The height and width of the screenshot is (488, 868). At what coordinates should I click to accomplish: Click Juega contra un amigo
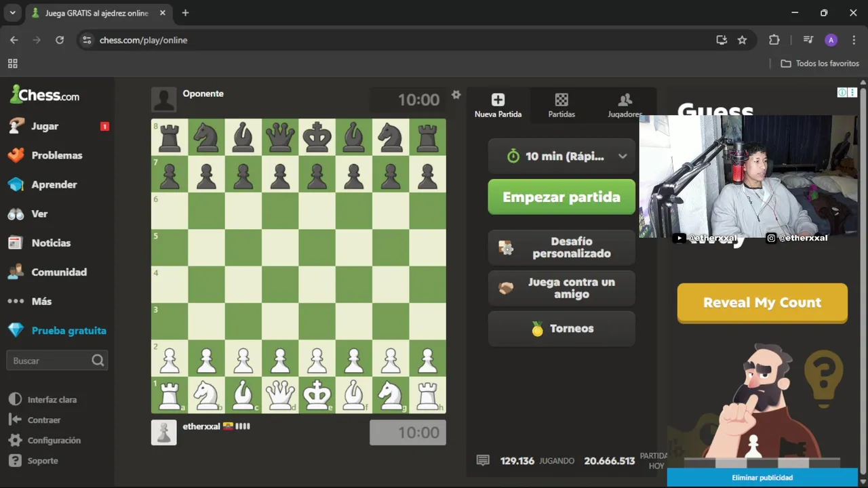(x=561, y=288)
